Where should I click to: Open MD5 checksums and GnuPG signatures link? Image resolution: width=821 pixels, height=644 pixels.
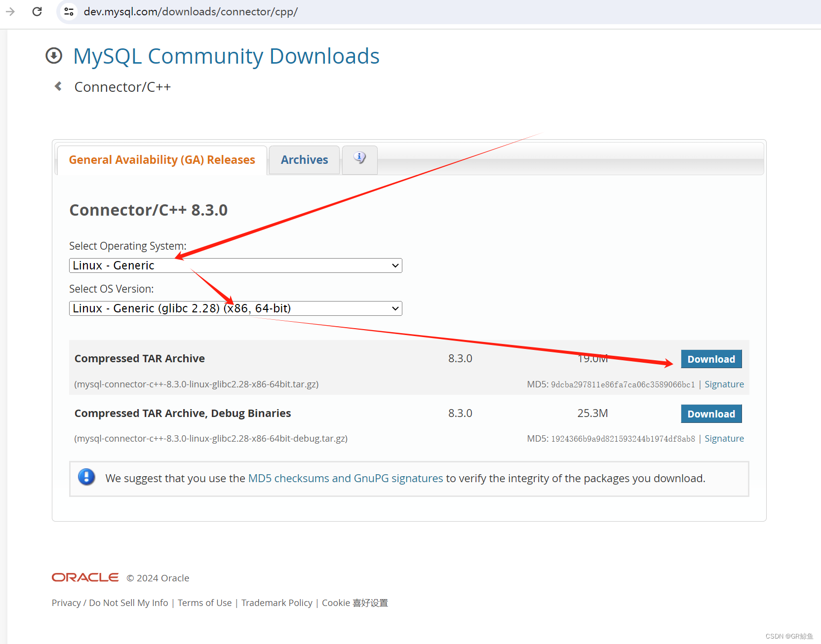pyautogui.click(x=346, y=478)
